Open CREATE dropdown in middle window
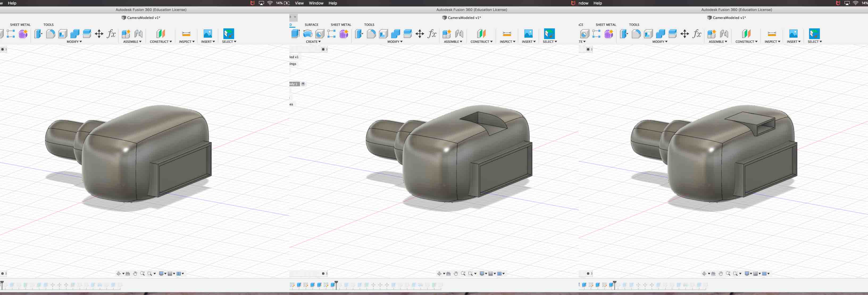This screenshot has width=868, height=295. pos(313,42)
